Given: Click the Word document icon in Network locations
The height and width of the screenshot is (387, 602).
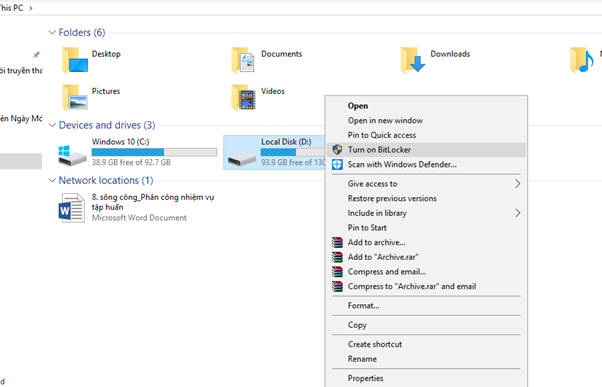Looking at the screenshot, I should (x=71, y=208).
